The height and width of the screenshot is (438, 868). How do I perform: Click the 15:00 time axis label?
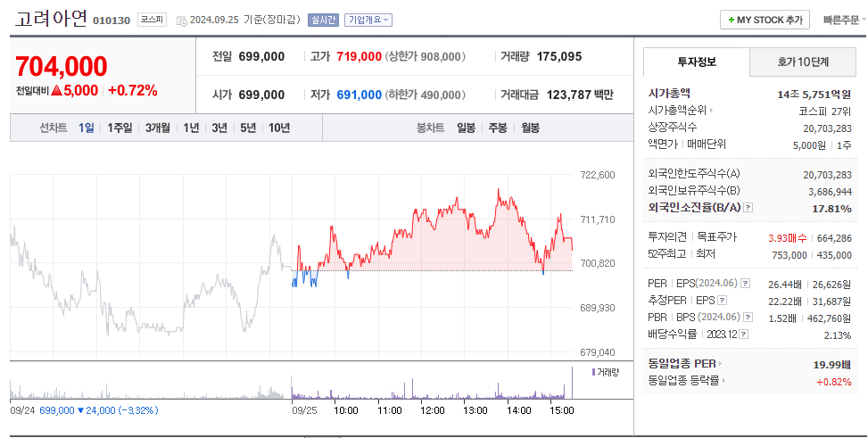(561, 410)
